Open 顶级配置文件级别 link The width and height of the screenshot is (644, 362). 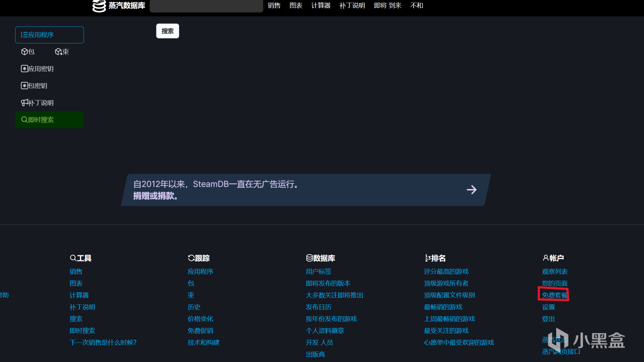click(449, 295)
